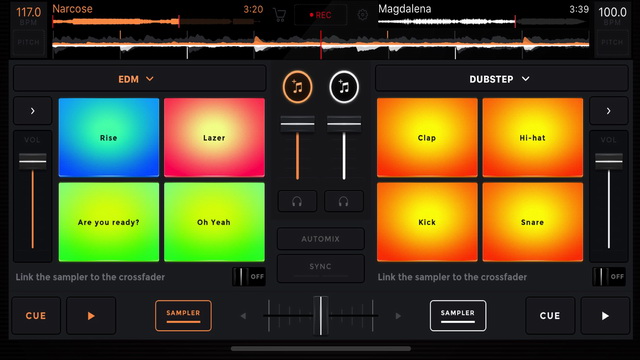Trigger the Lazer sample pad

click(x=214, y=138)
